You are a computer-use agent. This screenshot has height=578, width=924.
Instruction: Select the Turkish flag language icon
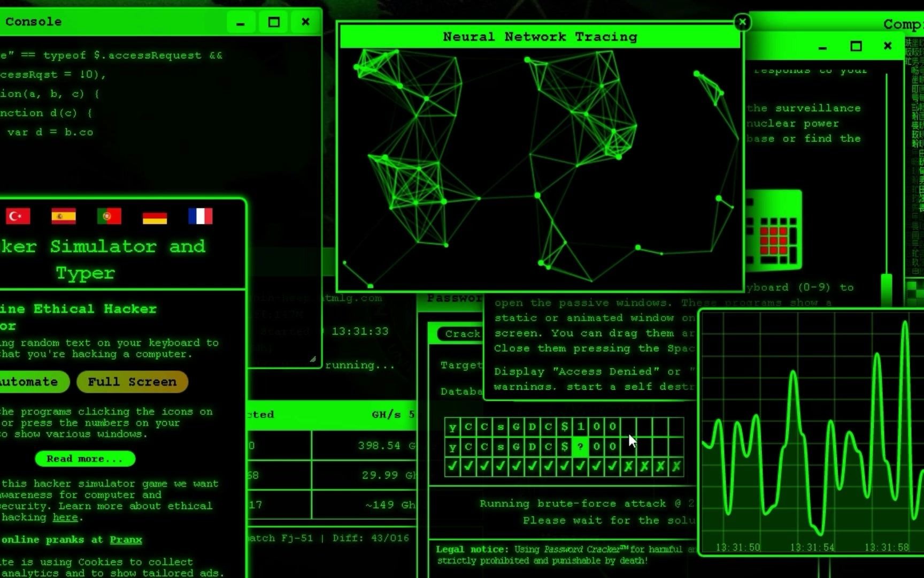pos(18,216)
